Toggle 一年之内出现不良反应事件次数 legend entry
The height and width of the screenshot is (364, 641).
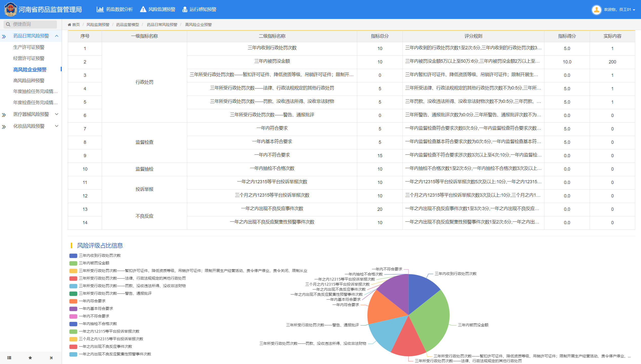tap(105, 347)
